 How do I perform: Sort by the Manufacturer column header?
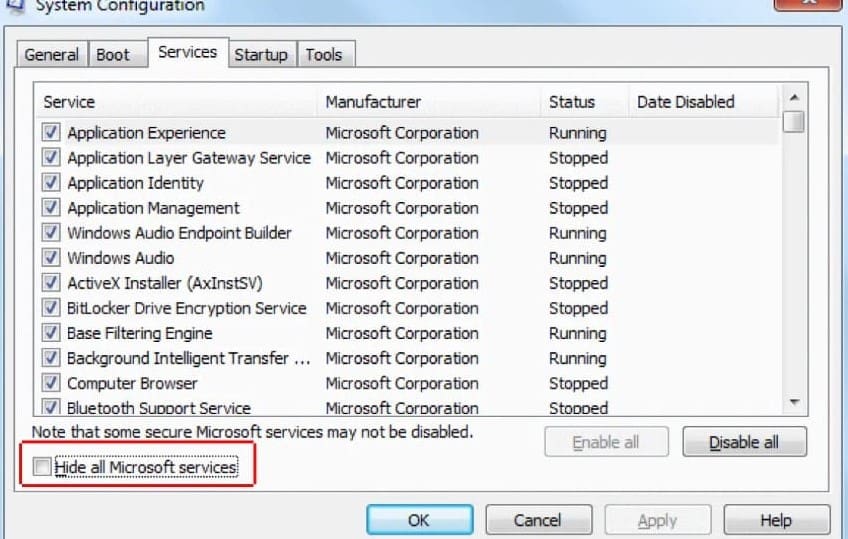[x=429, y=102]
